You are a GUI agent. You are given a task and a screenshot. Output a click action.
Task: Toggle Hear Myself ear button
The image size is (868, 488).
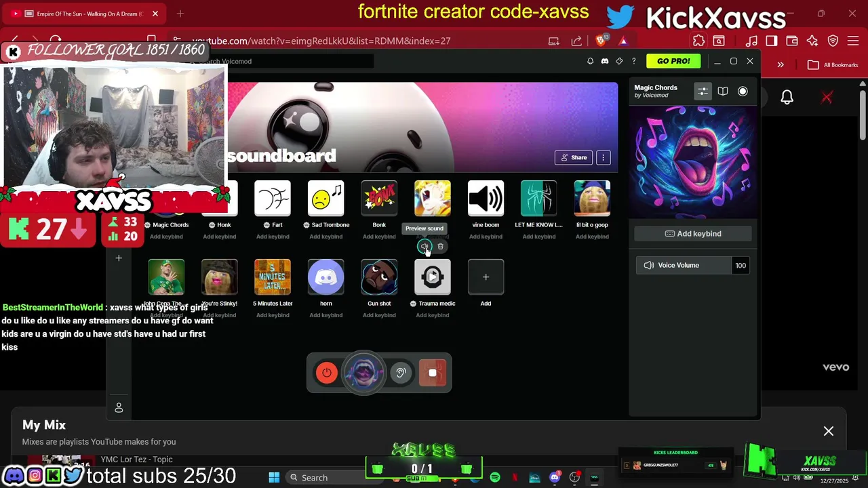[x=401, y=373]
